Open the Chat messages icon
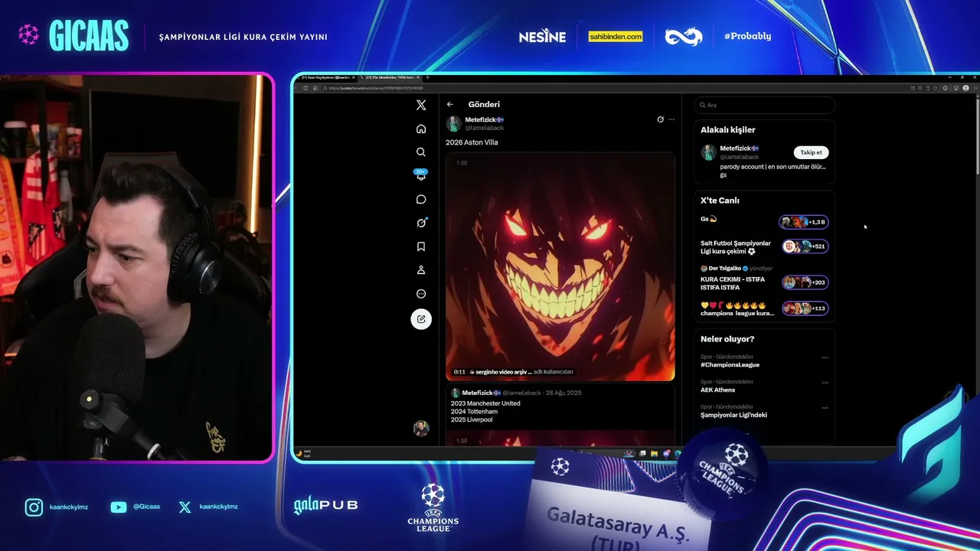The width and height of the screenshot is (980, 551). (421, 199)
